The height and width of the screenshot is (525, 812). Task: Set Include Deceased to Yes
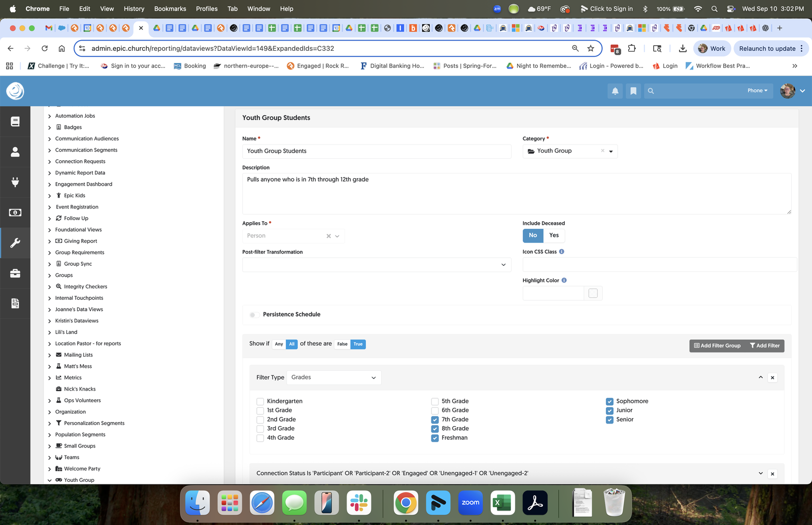tap(554, 235)
